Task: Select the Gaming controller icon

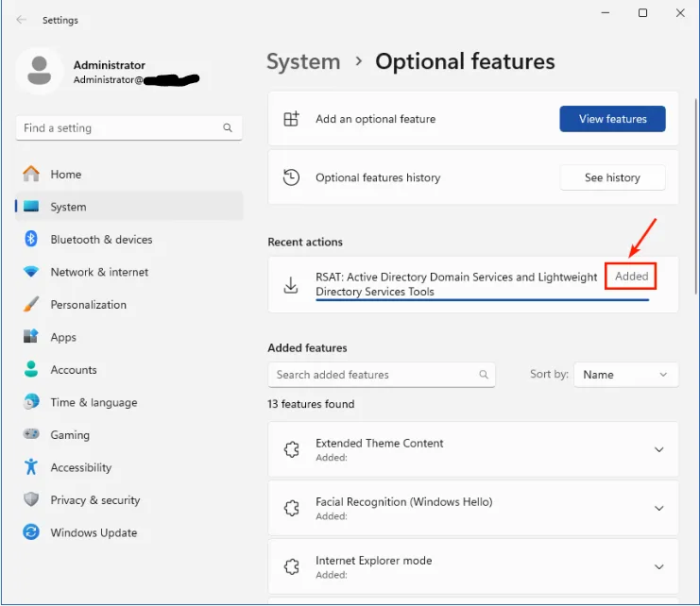Action: coord(31,435)
